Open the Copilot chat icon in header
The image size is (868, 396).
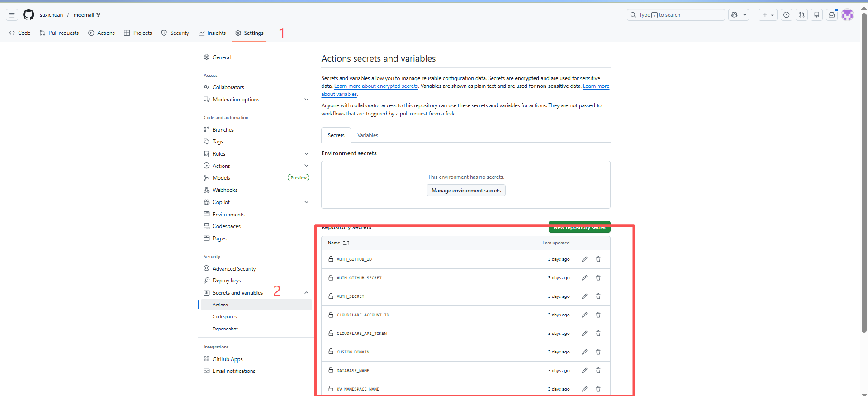(735, 15)
